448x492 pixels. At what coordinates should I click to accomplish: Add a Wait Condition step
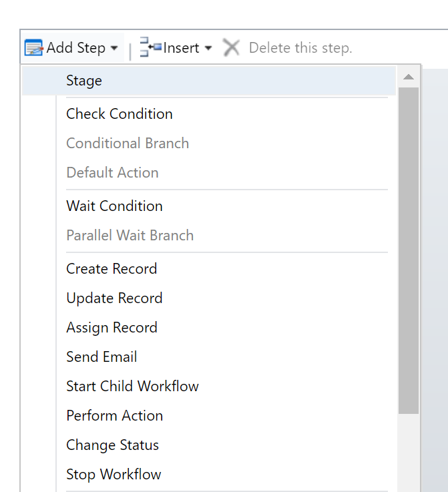(x=114, y=206)
